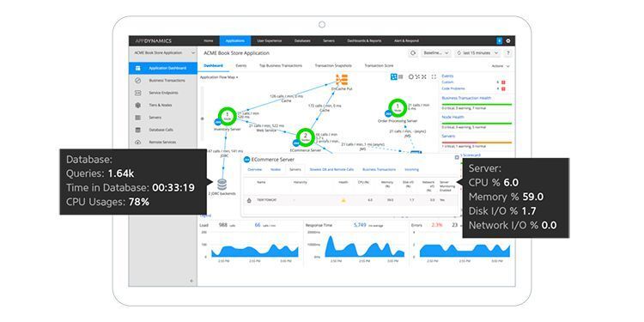Click the Service Endpoints sidebar icon
Viewport: 644px width, 322px height.
point(138,93)
